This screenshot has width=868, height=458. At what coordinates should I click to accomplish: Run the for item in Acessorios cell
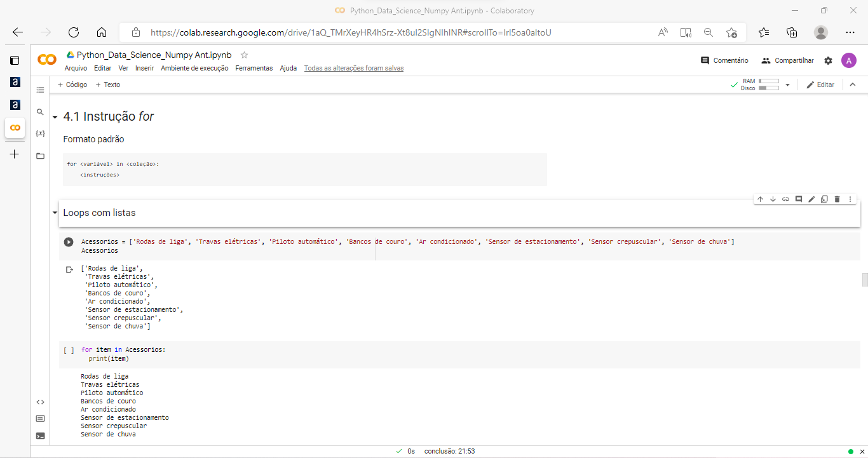pyautogui.click(x=69, y=350)
